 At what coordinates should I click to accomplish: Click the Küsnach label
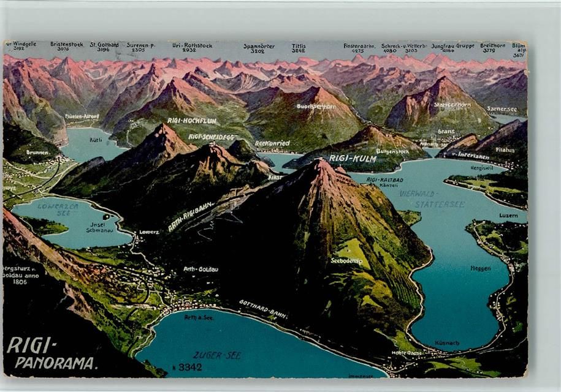click(x=447, y=342)
